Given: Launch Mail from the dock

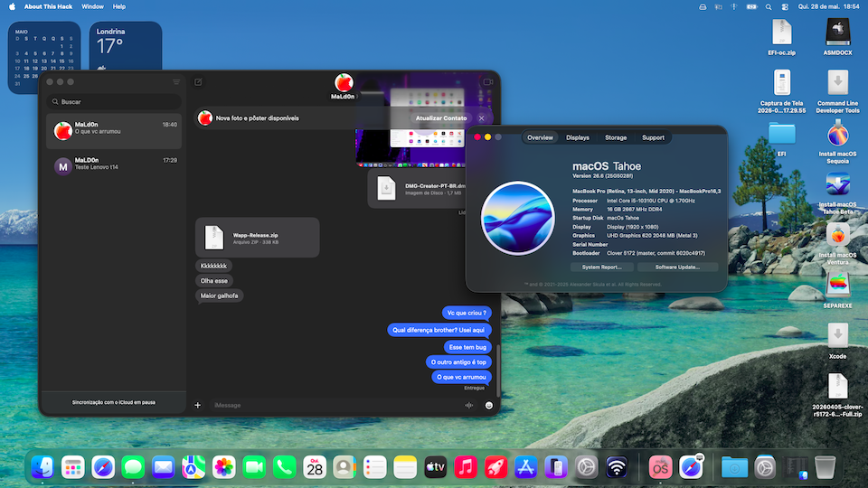Looking at the screenshot, I should (x=164, y=467).
